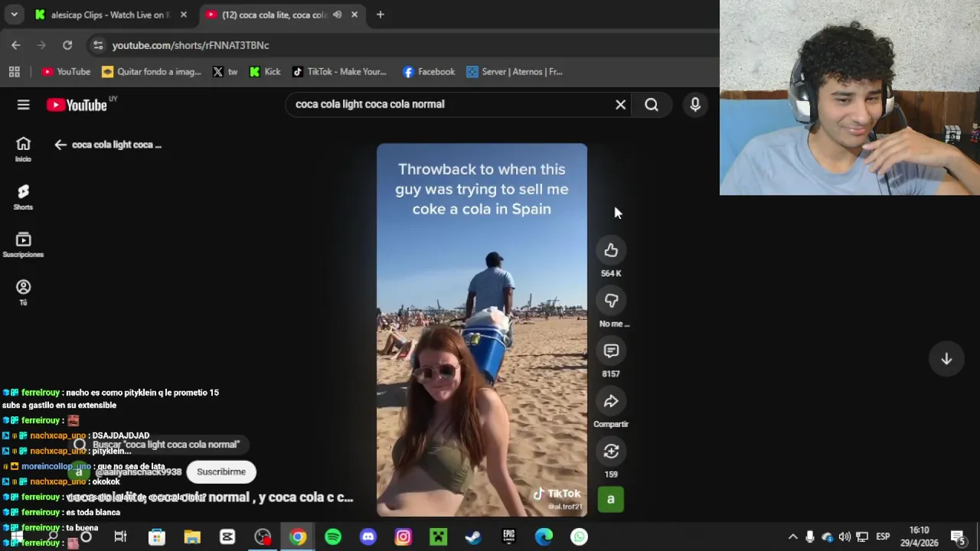Switch the ESP input language indicator
This screenshot has width=980, height=551.
[883, 537]
